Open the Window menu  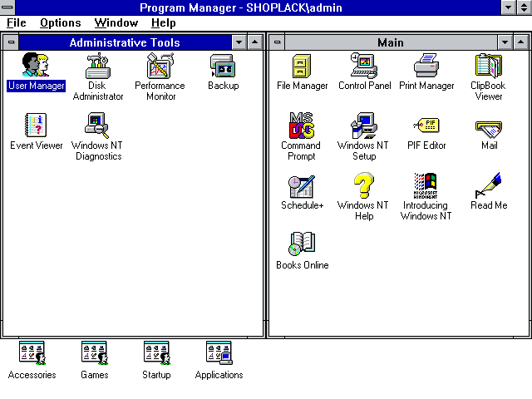116,22
